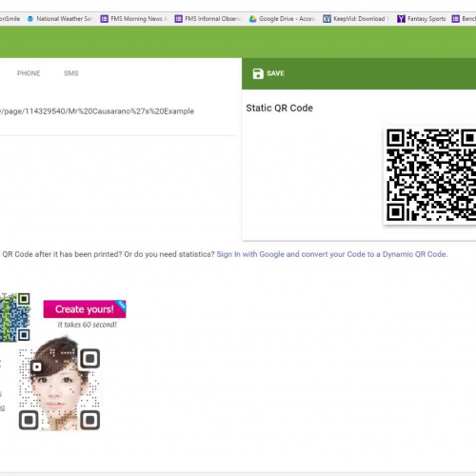Open the Fantasy Sports bookmark
This screenshot has width=476, height=476.
point(422,19)
